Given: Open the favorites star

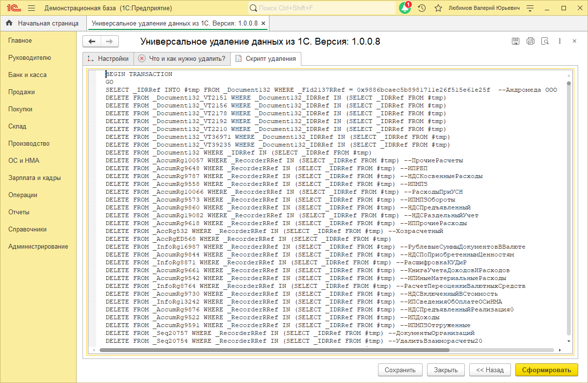Looking at the screenshot, I should tap(438, 8).
